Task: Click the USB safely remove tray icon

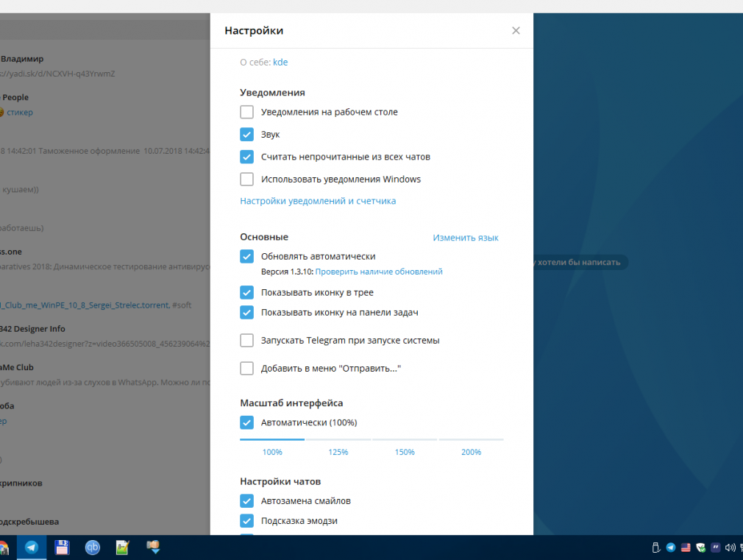Action: click(655, 547)
